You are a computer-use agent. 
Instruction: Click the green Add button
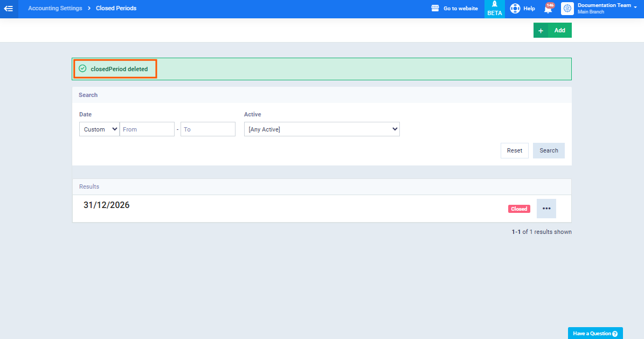552,30
